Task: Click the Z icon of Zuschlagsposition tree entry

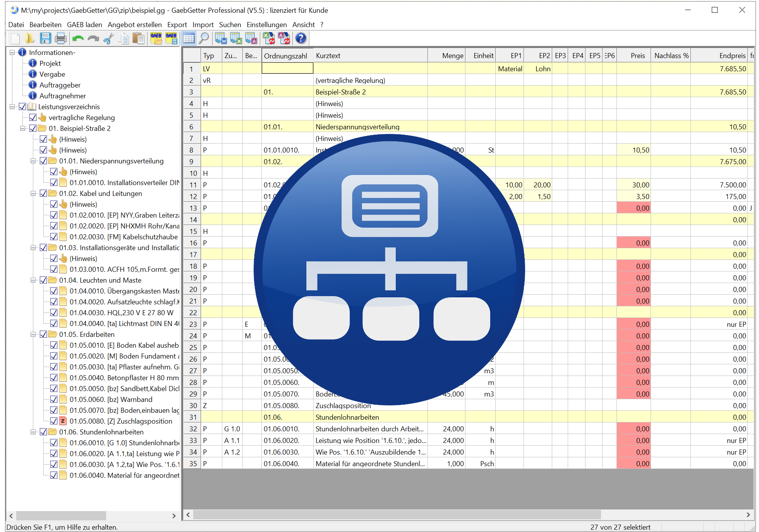Action: pos(63,421)
